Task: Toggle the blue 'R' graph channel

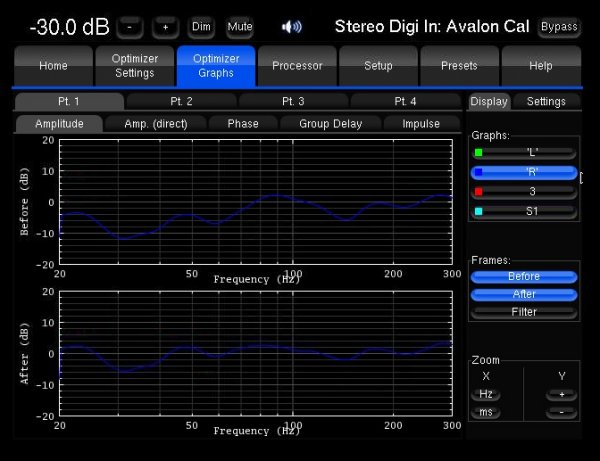Action: pos(524,172)
